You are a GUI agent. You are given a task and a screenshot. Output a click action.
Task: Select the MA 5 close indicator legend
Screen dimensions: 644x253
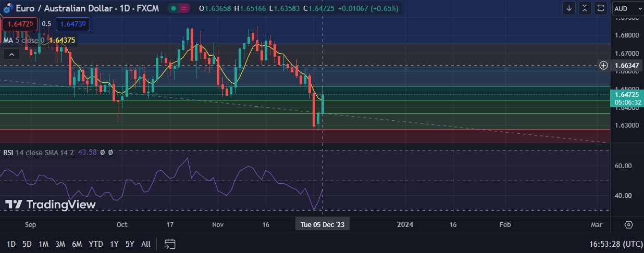(23, 40)
